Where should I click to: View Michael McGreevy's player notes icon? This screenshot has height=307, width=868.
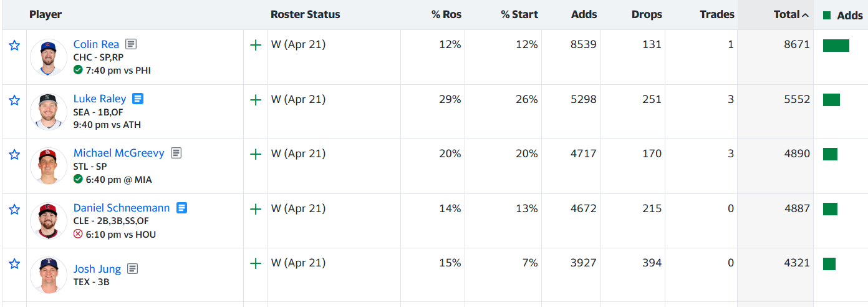[176, 153]
